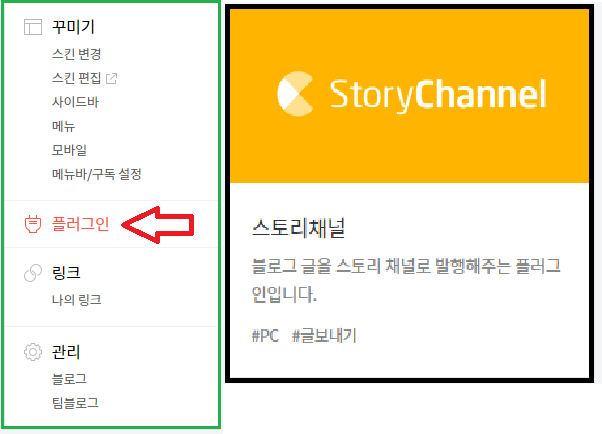Open the 스토리채널 plugin card title
This screenshot has width=602, height=434.
click(299, 228)
